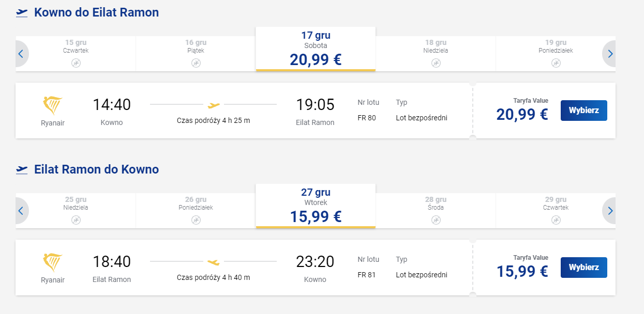Click the no-flight icon under 15 gru
This screenshot has width=644, height=314.
(x=76, y=63)
